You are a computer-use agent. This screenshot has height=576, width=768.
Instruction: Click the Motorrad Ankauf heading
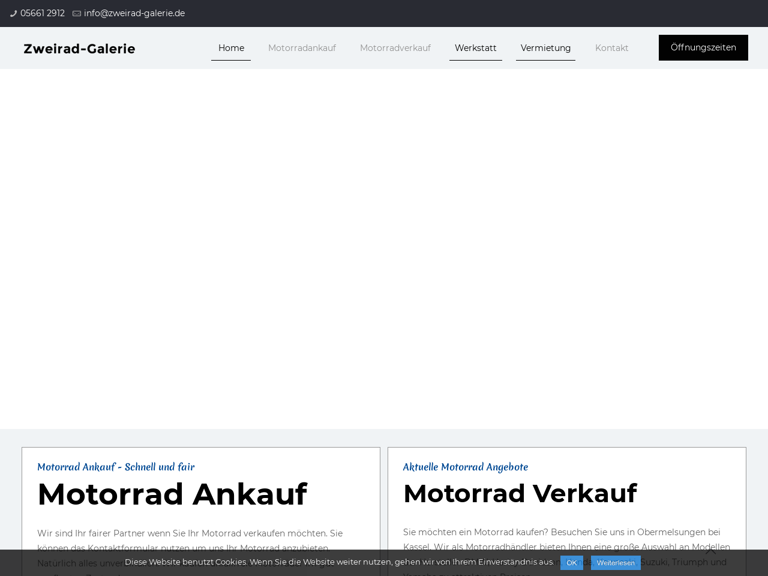(172, 494)
